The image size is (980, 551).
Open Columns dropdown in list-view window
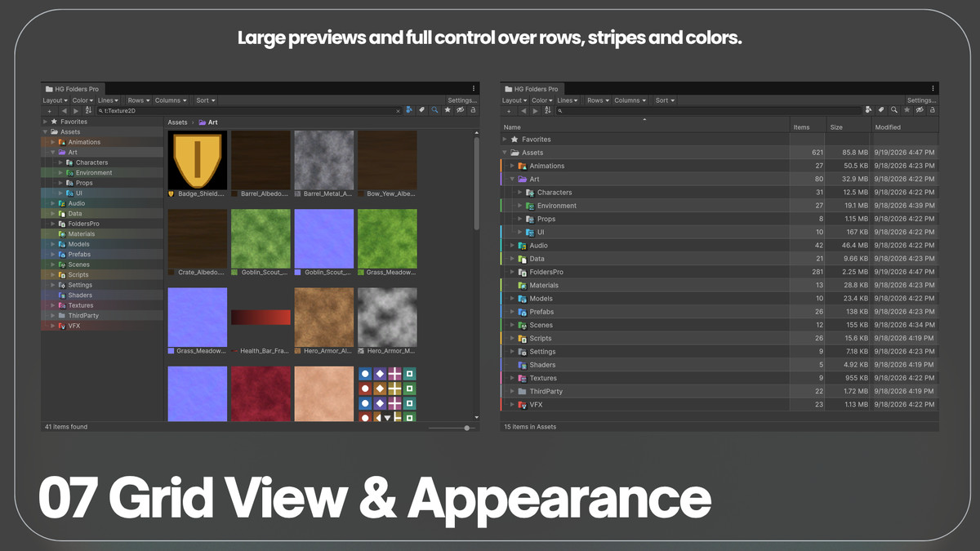(630, 100)
